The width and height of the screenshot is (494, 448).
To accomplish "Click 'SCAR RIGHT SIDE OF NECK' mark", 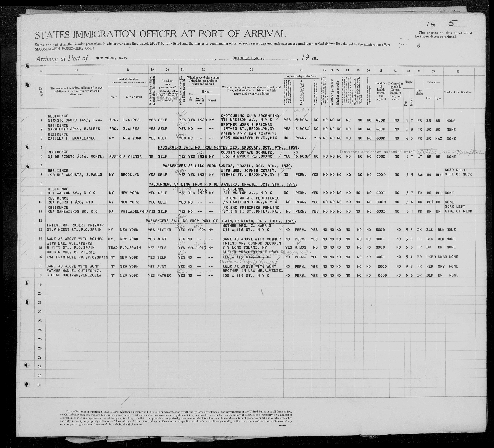I will click(x=458, y=172).
